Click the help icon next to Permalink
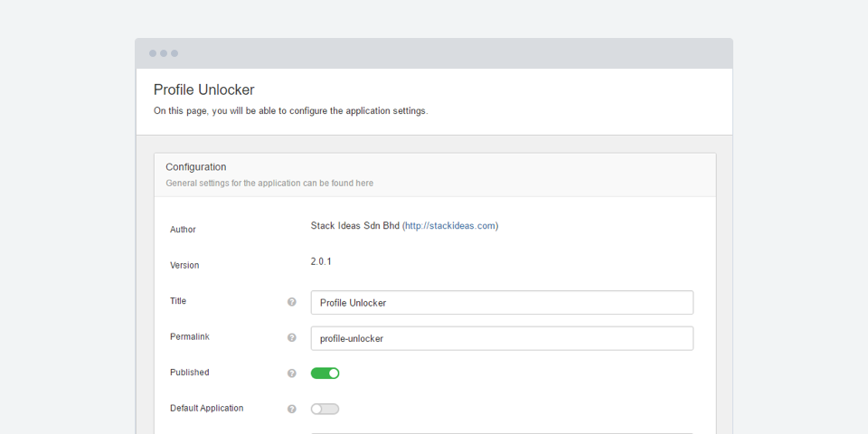This screenshot has height=434, width=868. (x=292, y=337)
